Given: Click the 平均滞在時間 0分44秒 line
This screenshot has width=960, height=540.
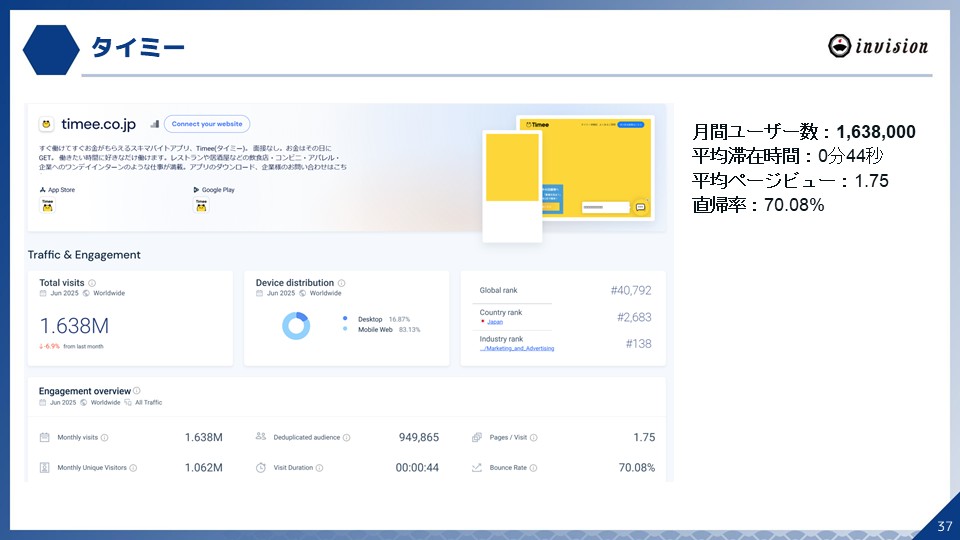Looking at the screenshot, I should click(787, 156).
